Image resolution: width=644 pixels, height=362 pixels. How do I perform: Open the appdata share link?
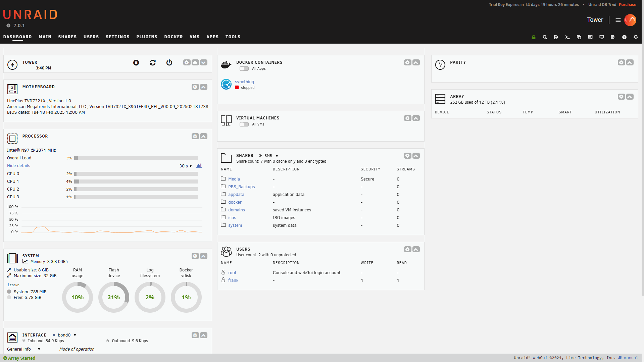tap(236, 195)
